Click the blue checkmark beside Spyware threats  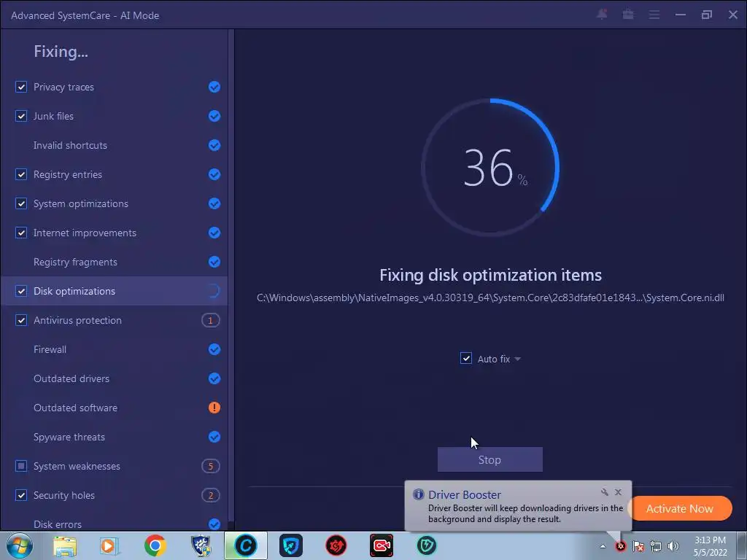214,437
